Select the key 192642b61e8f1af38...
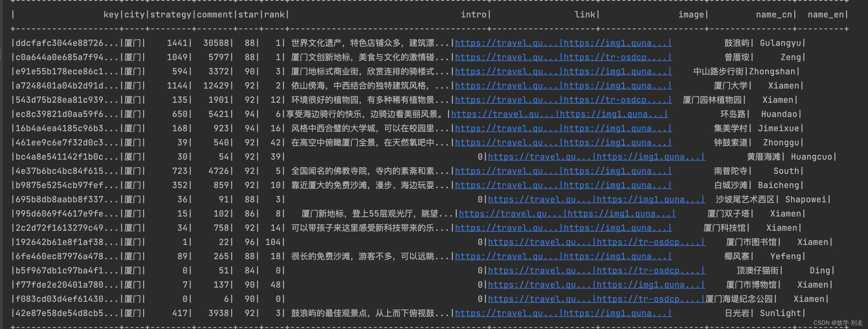Viewport: 868px width, 329px height. point(67,242)
